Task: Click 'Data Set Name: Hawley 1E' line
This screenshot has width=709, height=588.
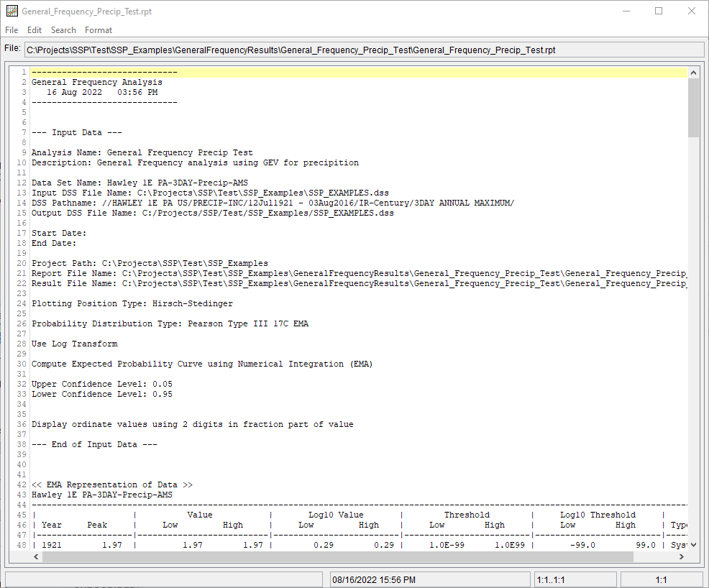Action: [x=139, y=183]
